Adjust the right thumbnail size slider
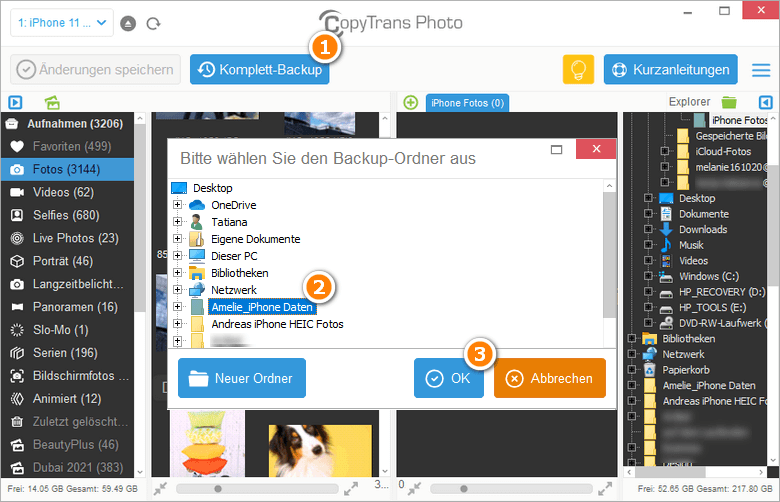 pyautogui.click(x=464, y=489)
